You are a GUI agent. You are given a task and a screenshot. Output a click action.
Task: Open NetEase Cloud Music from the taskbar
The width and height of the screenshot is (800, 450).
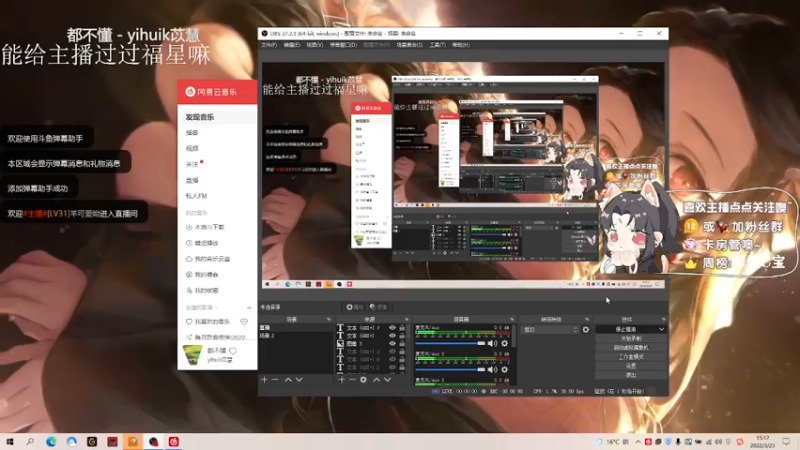(x=173, y=442)
